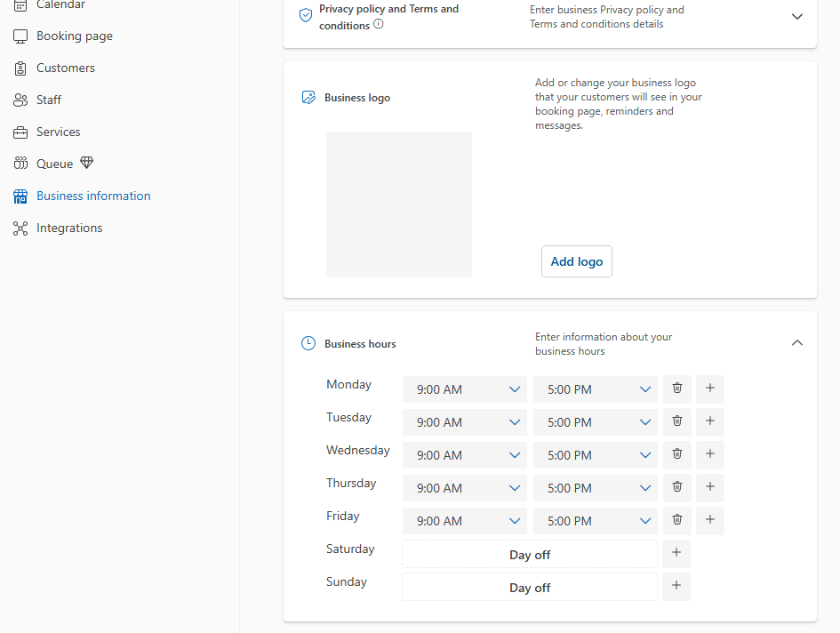The height and width of the screenshot is (633, 840).
Task: Click the empty logo placeholder
Action: click(x=398, y=204)
